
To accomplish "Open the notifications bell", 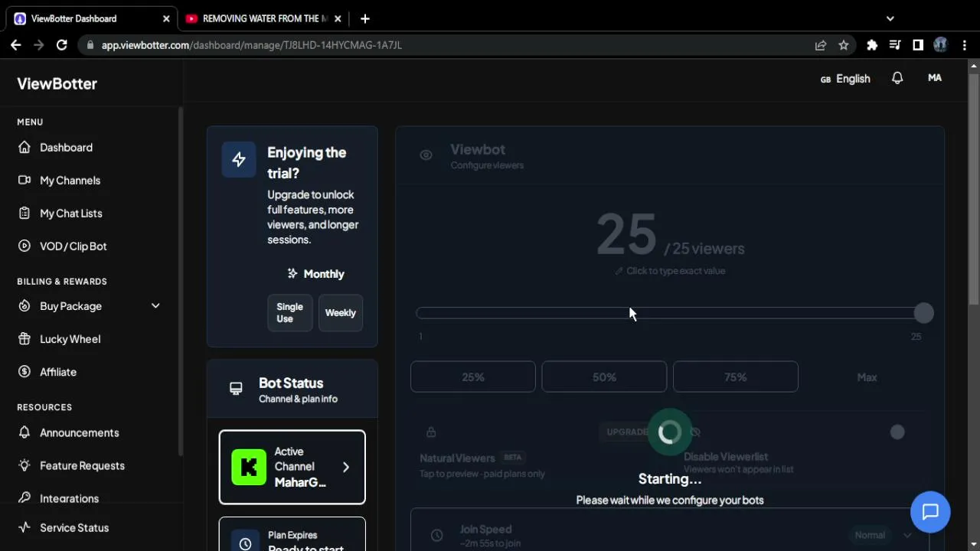I will click(897, 78).
